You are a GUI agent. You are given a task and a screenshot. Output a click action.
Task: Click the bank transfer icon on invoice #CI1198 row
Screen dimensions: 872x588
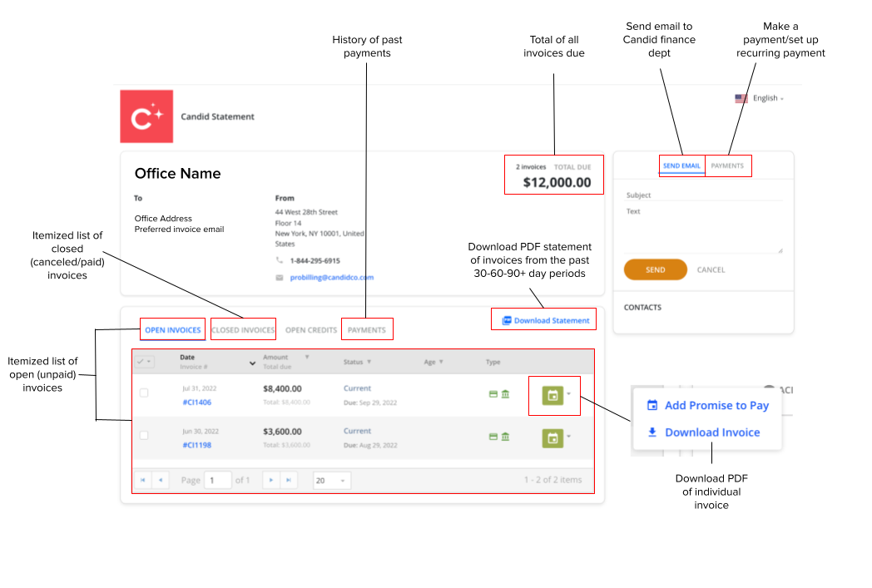504,436
